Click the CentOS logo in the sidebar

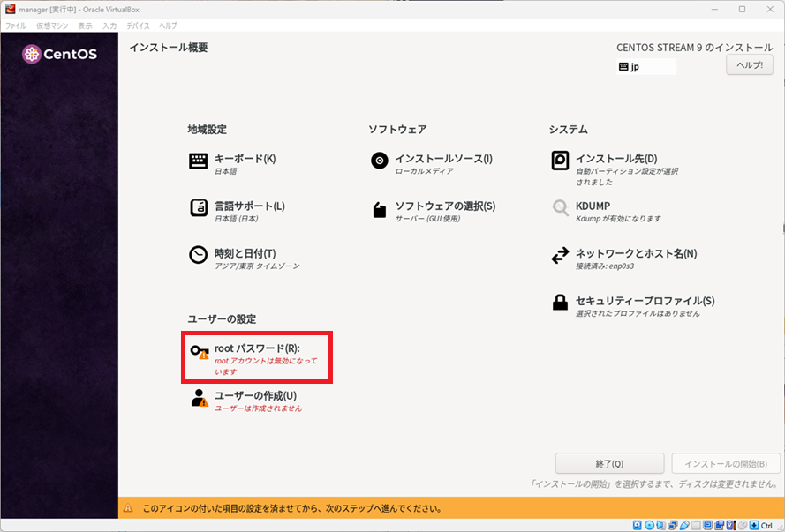coord(59,54)
